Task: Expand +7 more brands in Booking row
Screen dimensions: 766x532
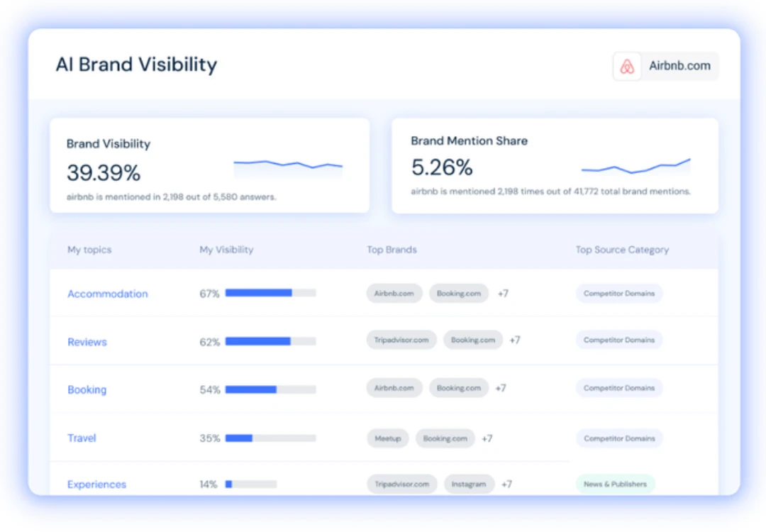Action: pos(501,389)
